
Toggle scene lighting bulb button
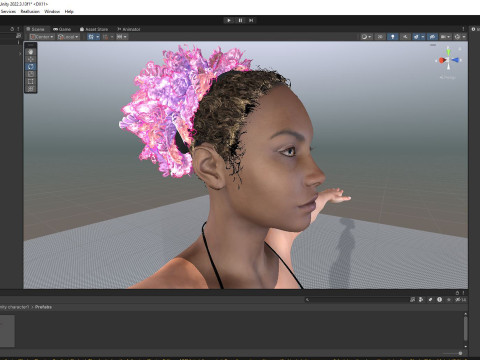tap(393, 37)
